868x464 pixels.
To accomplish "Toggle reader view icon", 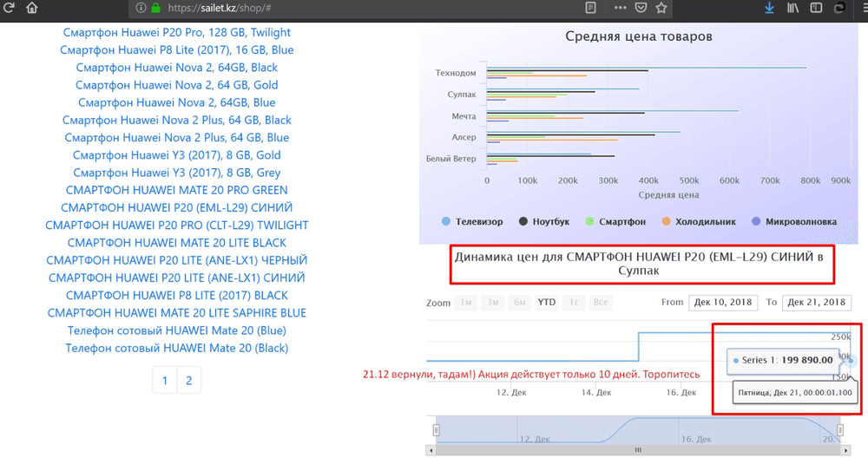I will point(590,8).
